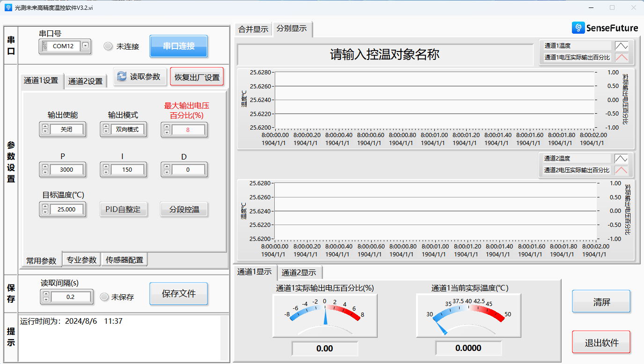This screenshot has height=364, width=644.
Task: Increase 最大输出电压百分比 with its up arrow
Action: 167,127
